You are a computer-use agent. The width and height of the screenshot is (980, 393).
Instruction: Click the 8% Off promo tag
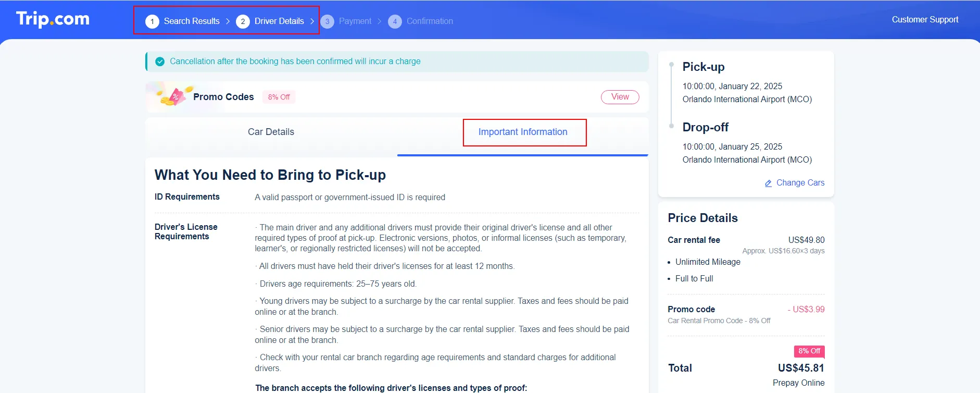coord(279,97)
